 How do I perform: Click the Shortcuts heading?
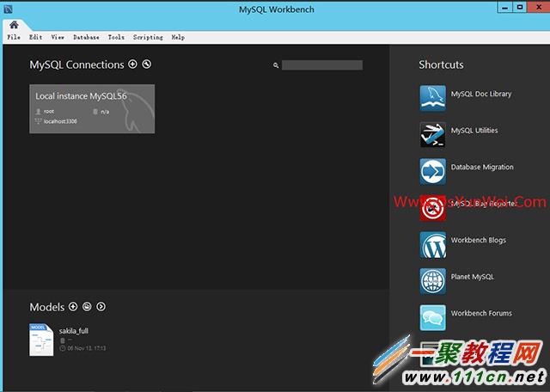coord(441,64)
